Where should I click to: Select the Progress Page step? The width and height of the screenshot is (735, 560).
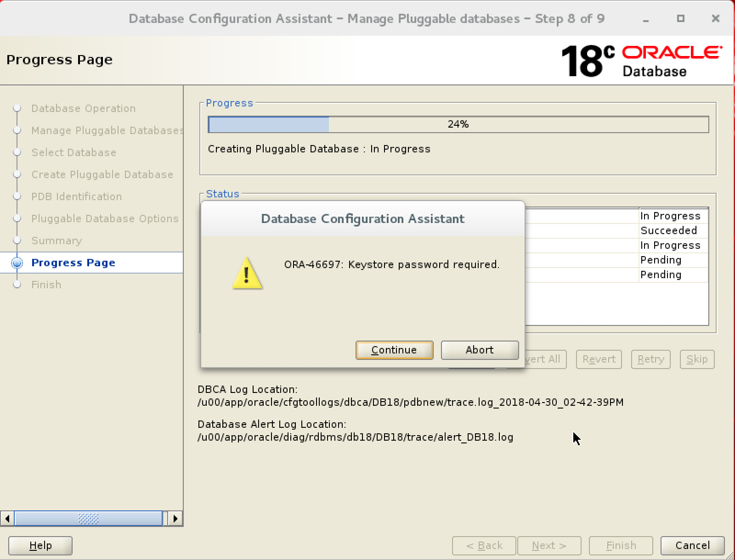pyautogui.click(x=73, y=263)
